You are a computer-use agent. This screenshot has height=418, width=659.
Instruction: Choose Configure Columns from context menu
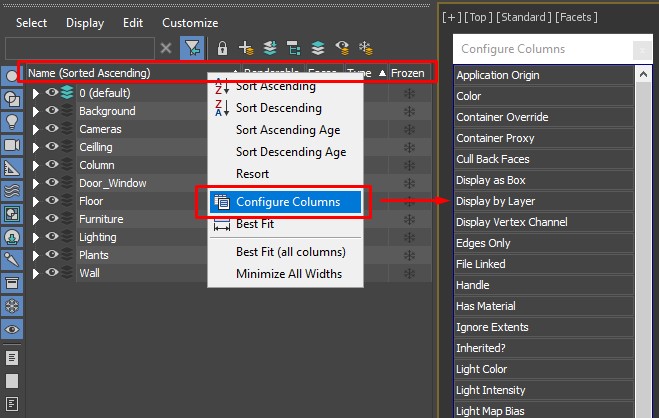click(x=287, y=202)
